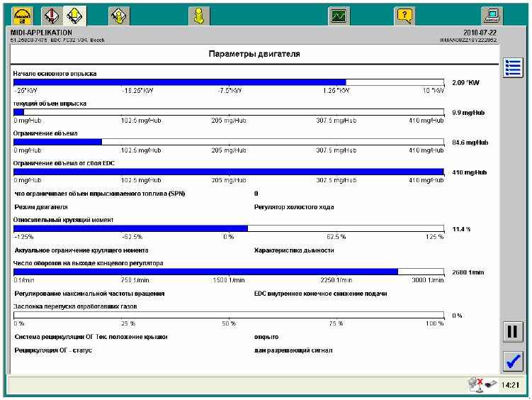Click the открыто status value
The image size is (532, 400).
pyautogui.click(x=266, y=337)
